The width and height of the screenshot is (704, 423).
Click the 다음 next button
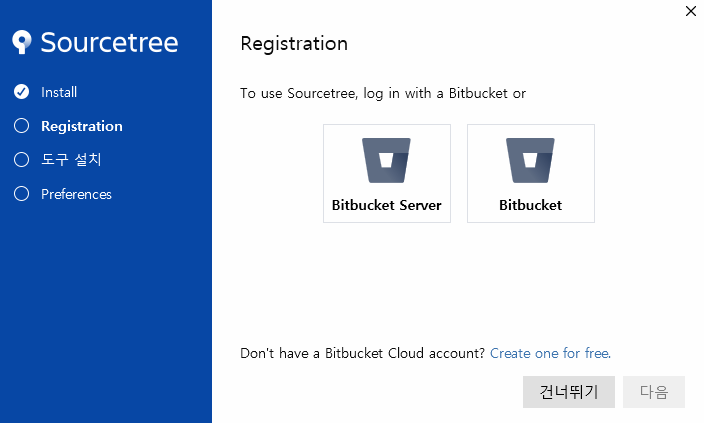(654, 392)
